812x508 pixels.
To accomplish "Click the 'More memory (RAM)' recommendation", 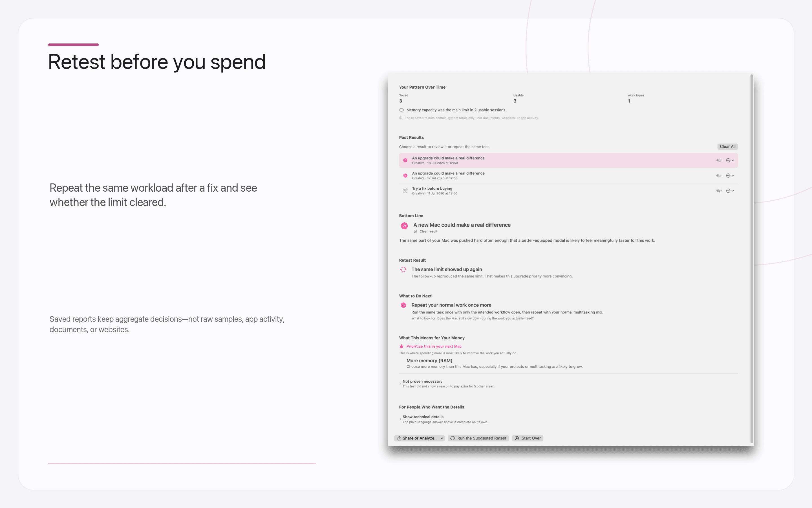I will 429,360.
